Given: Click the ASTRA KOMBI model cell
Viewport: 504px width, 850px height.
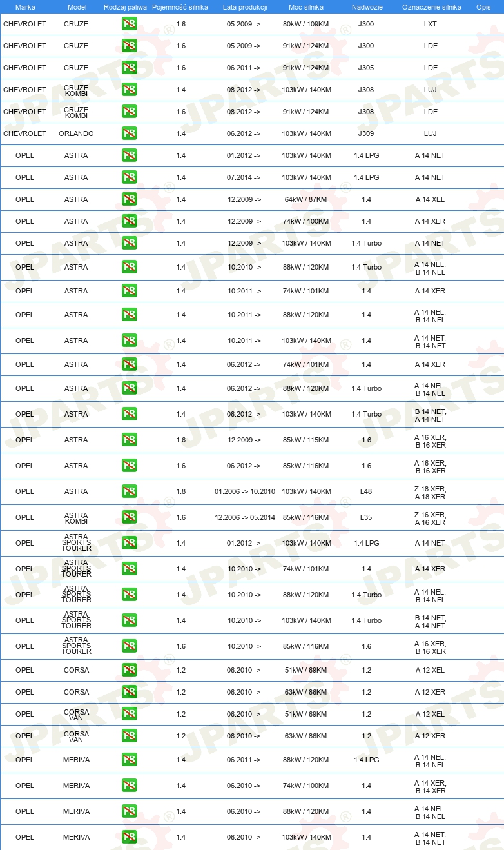Looking at the screenshot, I should (x=76, y=519).
